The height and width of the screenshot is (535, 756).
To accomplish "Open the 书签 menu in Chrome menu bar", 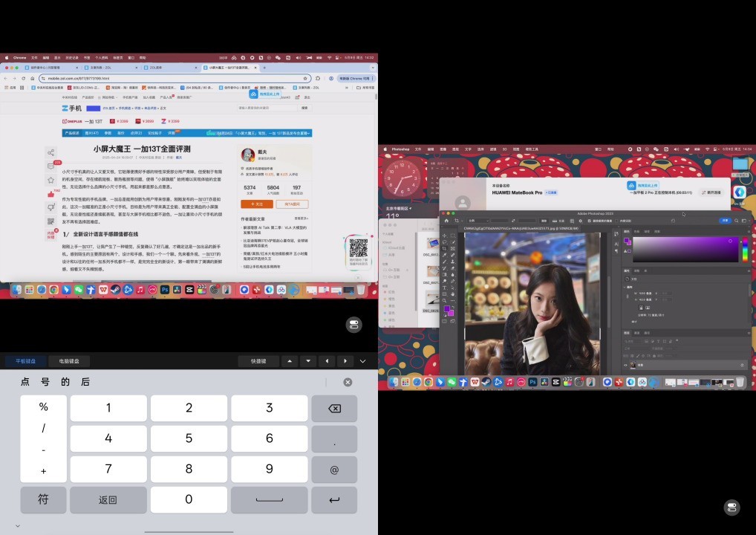I will tap(87, 57).
